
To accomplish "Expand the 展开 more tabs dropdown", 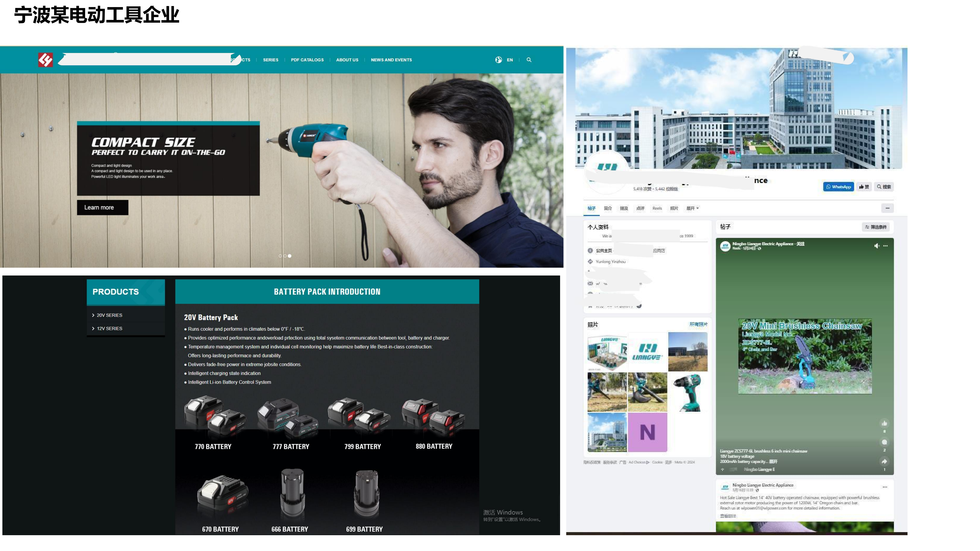I will [x=692, y=208].
